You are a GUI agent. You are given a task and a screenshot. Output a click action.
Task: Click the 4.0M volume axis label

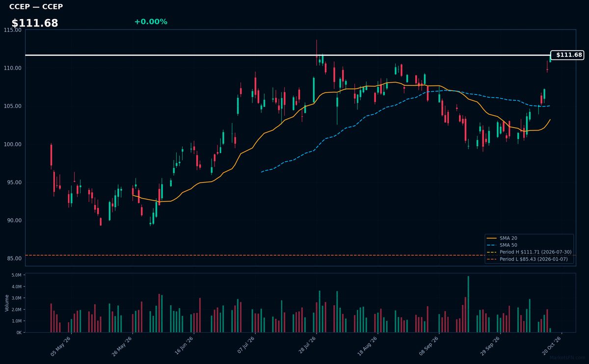pos(16,286)
